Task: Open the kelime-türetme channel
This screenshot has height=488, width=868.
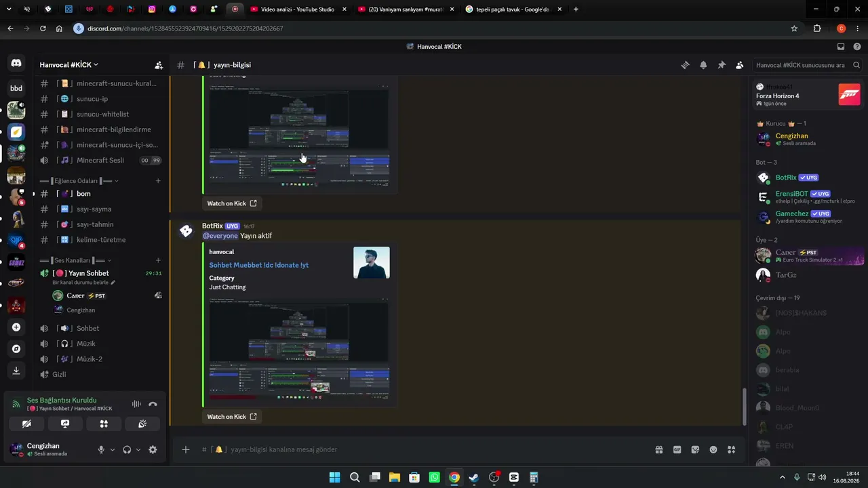Action: (x=102, y=240)
